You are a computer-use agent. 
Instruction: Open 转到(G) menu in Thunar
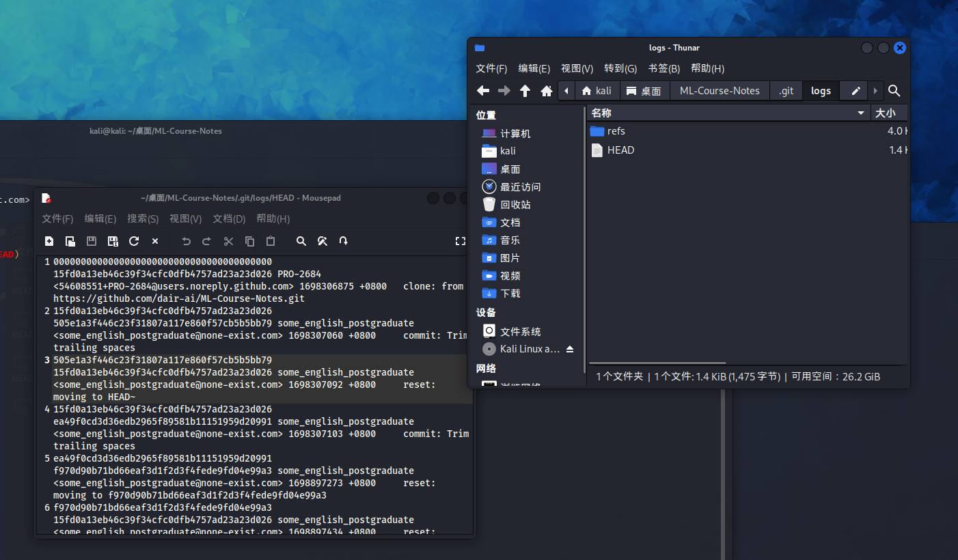[x=620, y=68]
